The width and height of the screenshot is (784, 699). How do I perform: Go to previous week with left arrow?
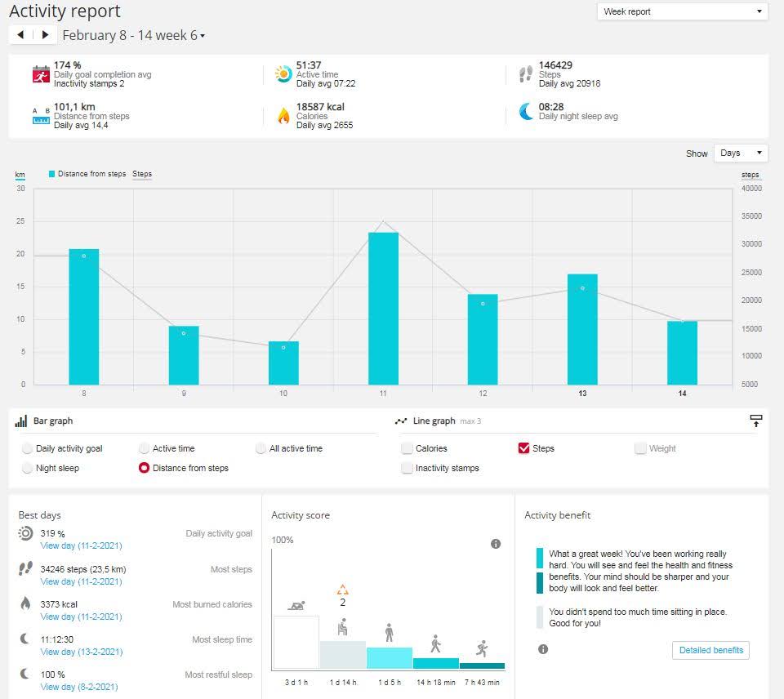[x=20, y=35]
